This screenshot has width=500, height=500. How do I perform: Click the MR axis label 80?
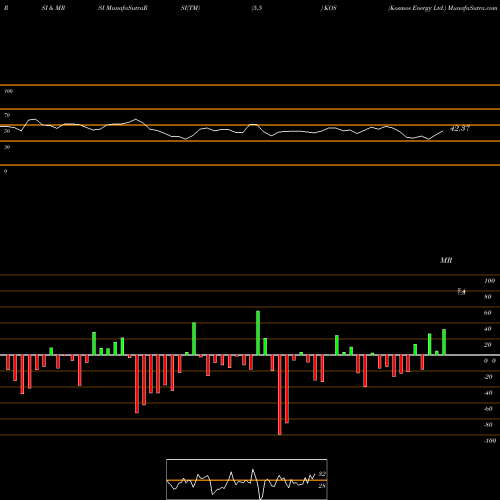488,297
